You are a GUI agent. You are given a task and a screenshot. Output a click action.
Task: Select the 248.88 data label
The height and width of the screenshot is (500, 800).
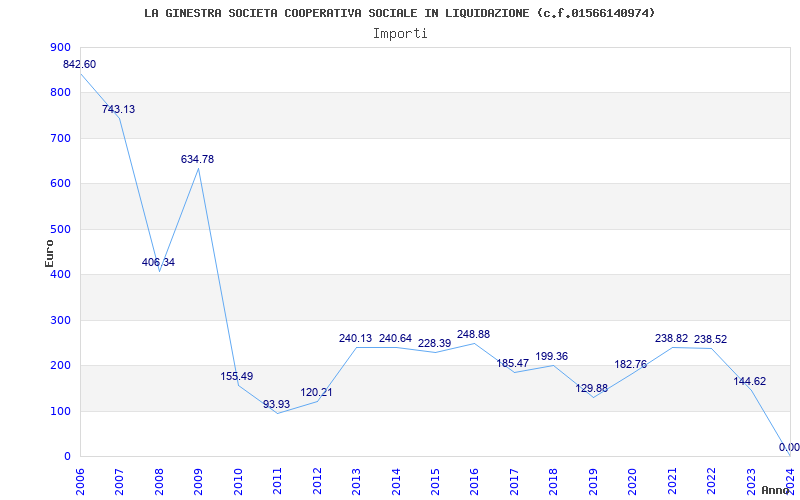pyautogui.click(x=473, y=334)
